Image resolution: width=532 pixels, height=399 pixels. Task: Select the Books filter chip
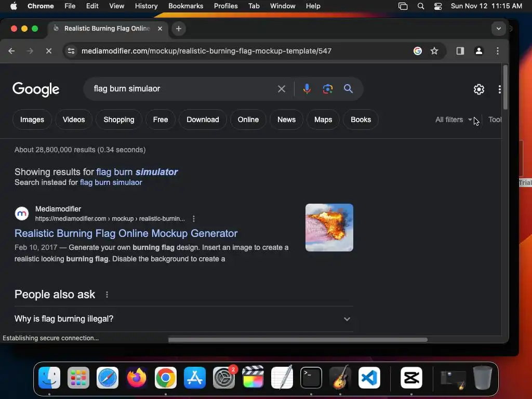(x=361, y=119)
